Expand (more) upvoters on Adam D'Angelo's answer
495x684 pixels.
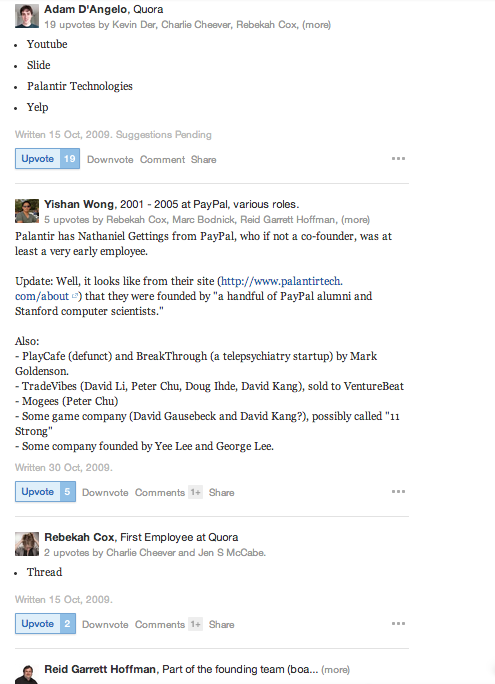coord(317,25)
